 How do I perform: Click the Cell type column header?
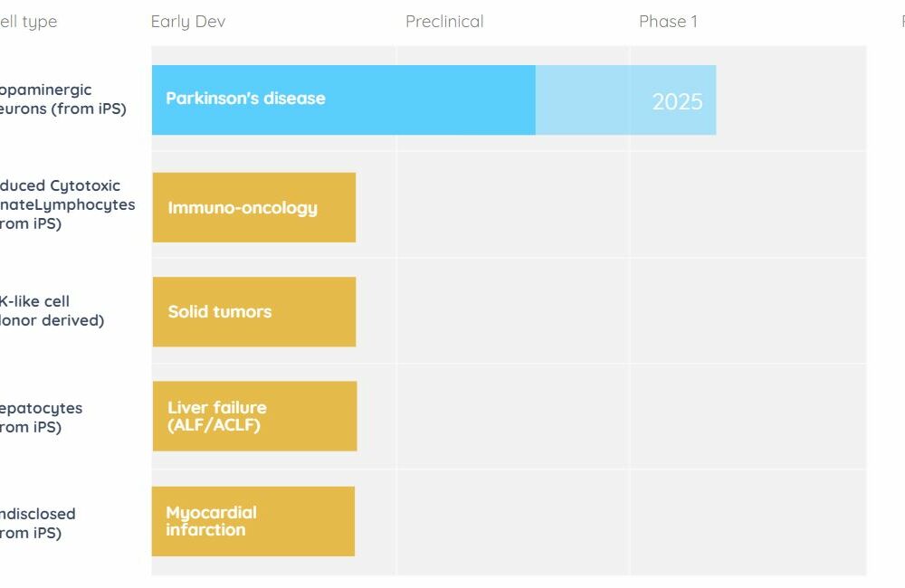(28, 22)
